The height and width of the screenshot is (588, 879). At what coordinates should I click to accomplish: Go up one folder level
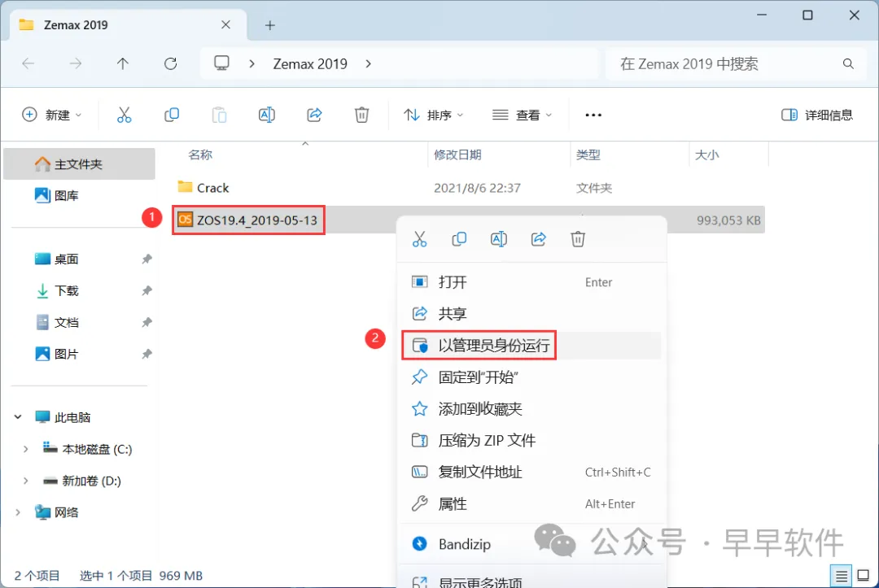click(x=123, y=63)
